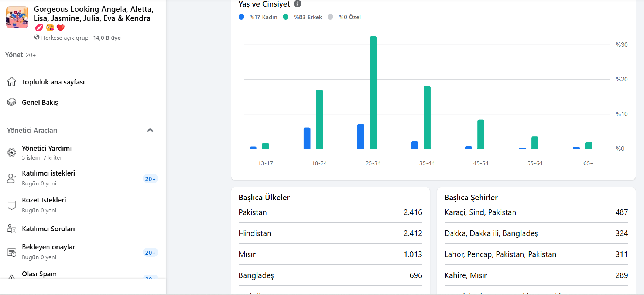The width and height of the screenshot is (644, 295).
Task: Click the Başlıca Şehirler heading
Action: (x=471, y=198)
